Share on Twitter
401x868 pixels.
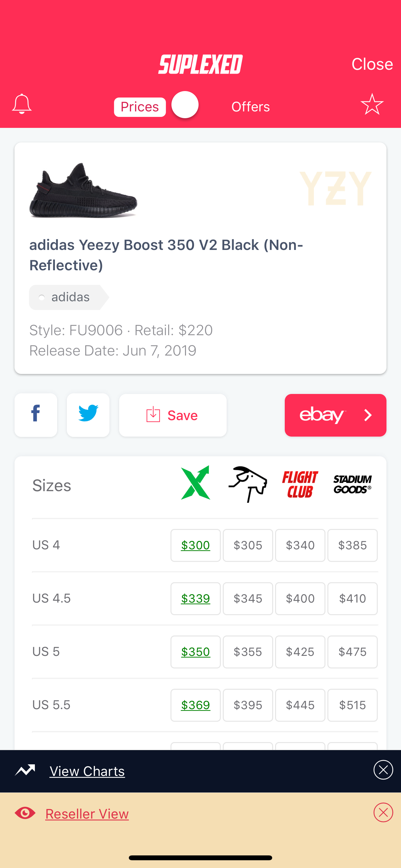(x=88, y=415)
